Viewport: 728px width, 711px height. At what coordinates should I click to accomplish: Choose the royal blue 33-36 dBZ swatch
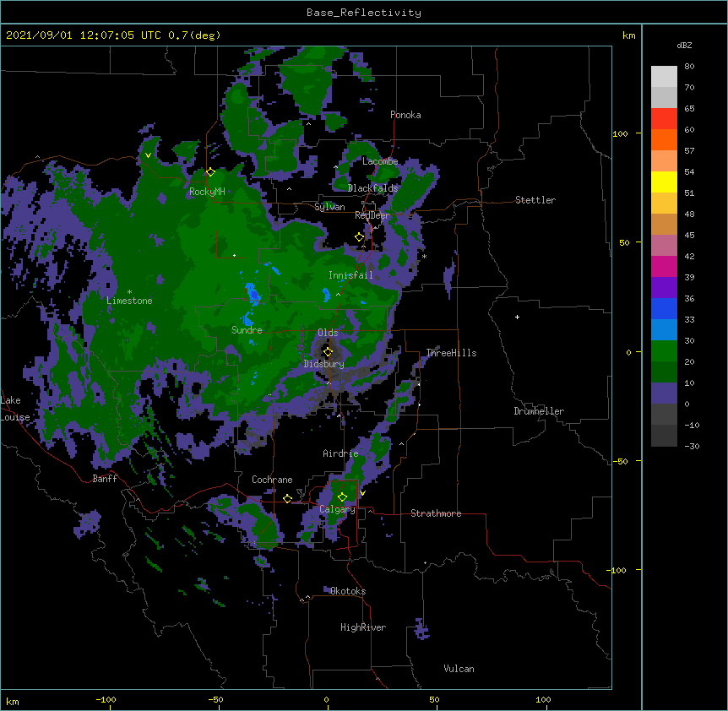[664, 308]
